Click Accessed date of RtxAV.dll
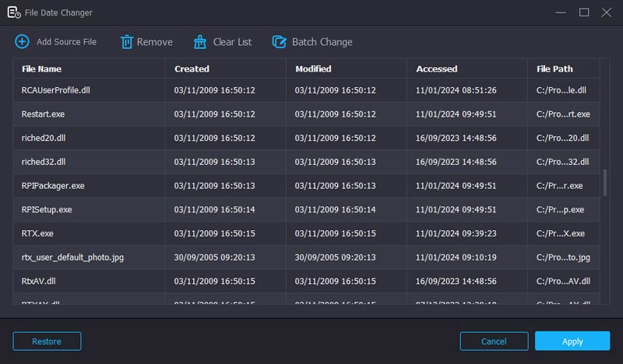Image resolution: width=623 pixels, height=364 pixels. coord(456,281)
